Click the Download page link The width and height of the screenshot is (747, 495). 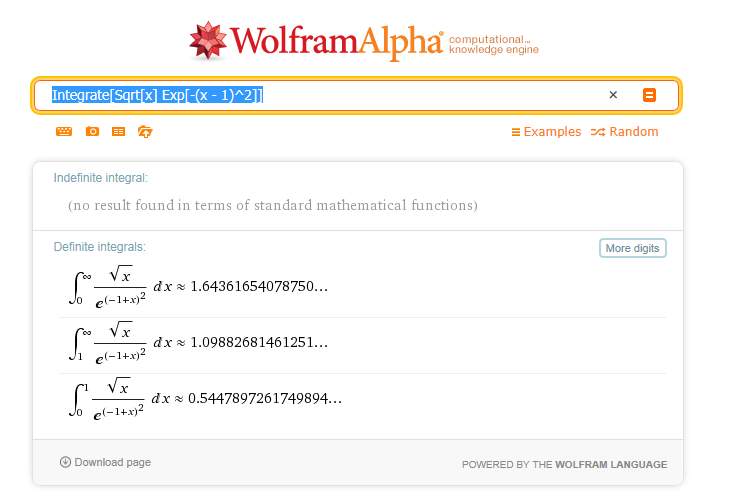[112, 462]
